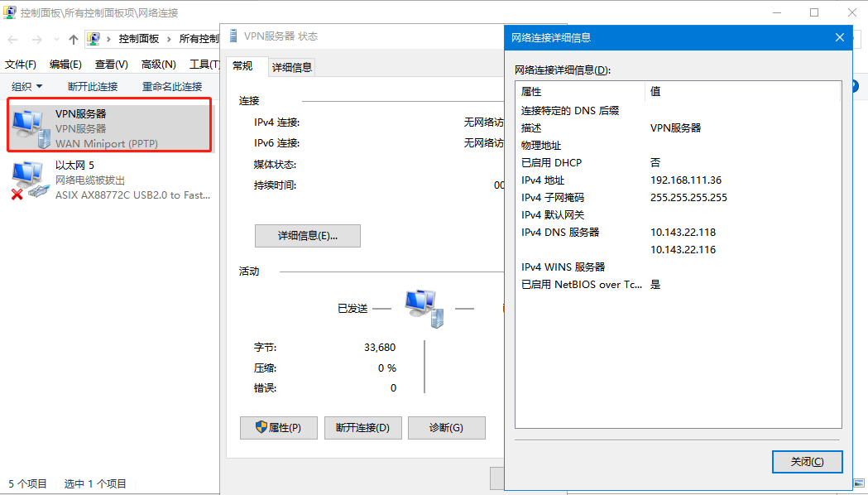
Task: Run diagnostics with the 诊断(G) button
Action: 446,428
